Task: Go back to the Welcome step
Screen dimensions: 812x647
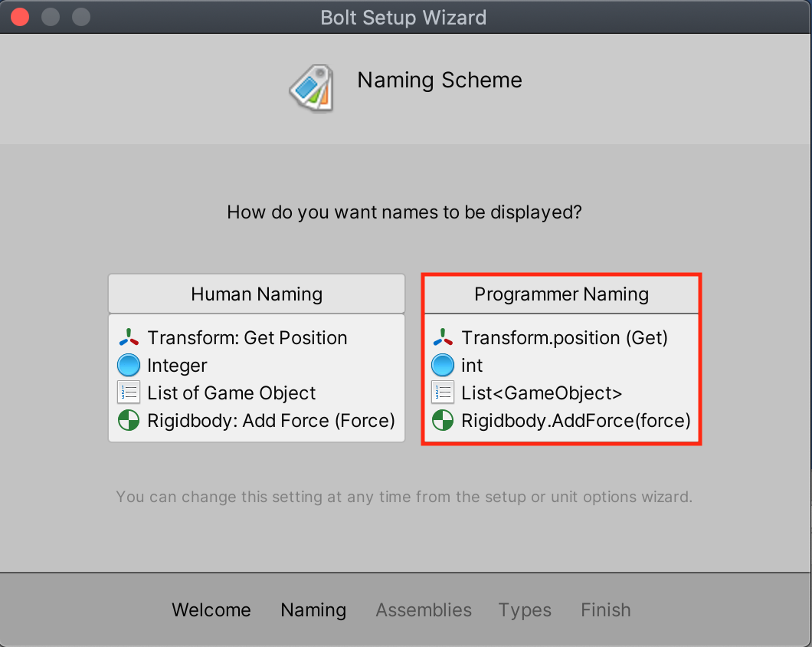Action: coord(211,610)
